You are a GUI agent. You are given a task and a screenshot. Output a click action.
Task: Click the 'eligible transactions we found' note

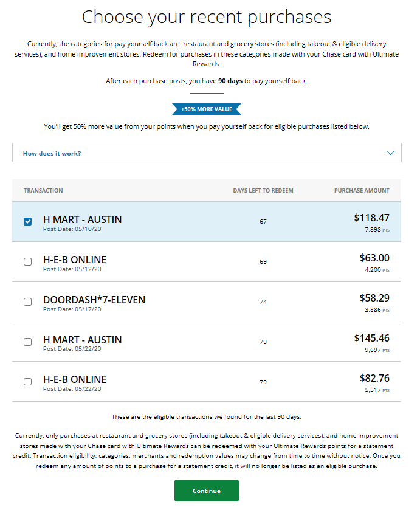click(207, 416)
